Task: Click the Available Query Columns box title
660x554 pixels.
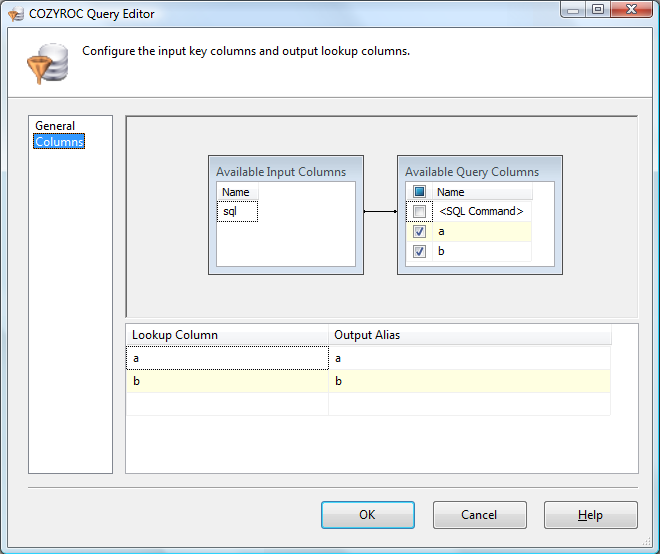Action: pos(472,172)
